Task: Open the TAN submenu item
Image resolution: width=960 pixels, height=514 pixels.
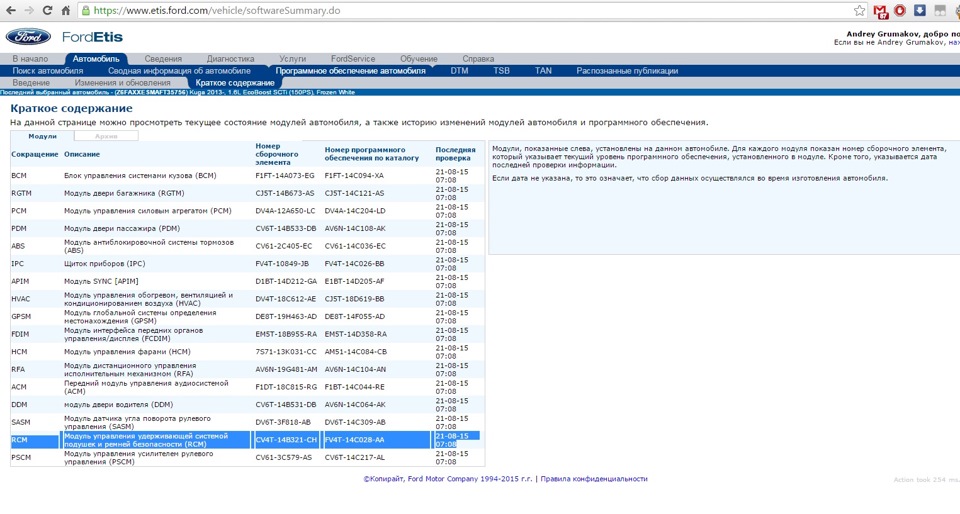Action: 543,71
